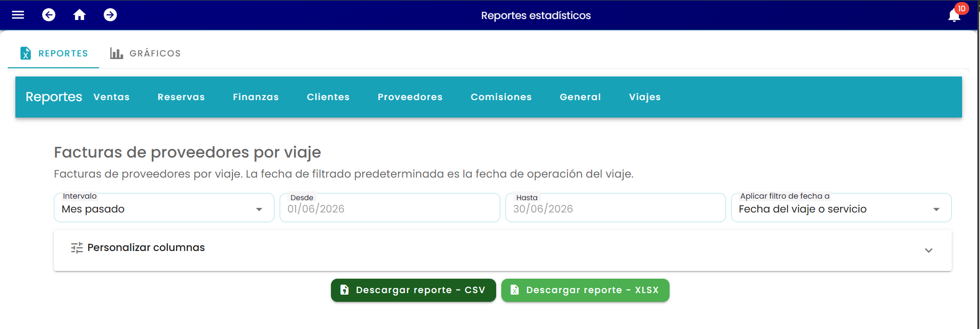The width and height of the screenshot is (980, 329).
Task: Click the bar chart icon on Gráficos tab
Action: point(116,53)
